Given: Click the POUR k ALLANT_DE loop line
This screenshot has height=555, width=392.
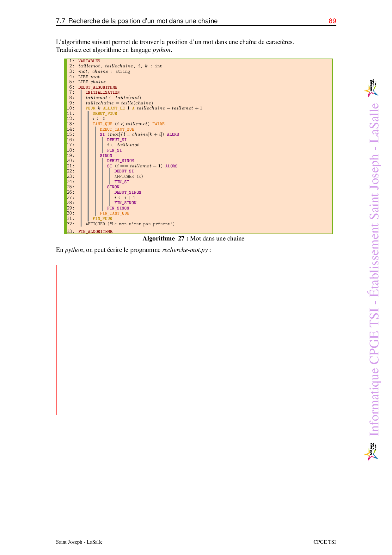Looking at the screenshot, I should point(144,108).
